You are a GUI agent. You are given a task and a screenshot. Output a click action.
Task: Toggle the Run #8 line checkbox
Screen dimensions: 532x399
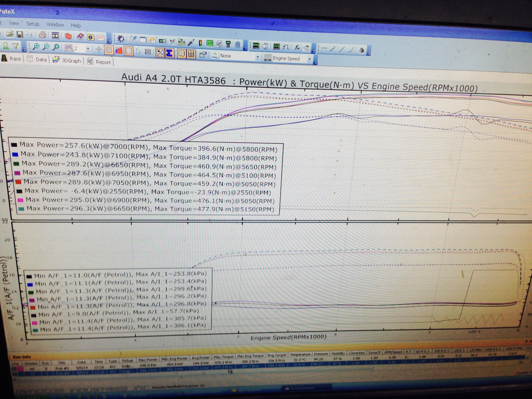tap(14, 369)
